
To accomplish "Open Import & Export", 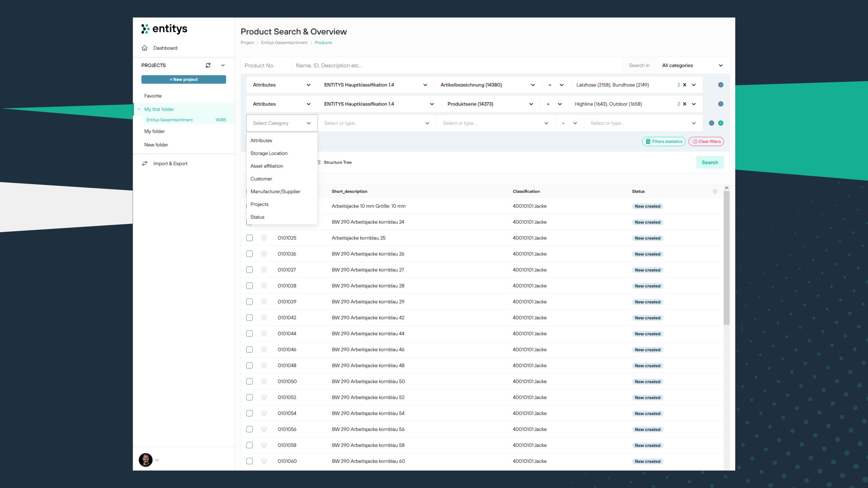I will point(170,163).
